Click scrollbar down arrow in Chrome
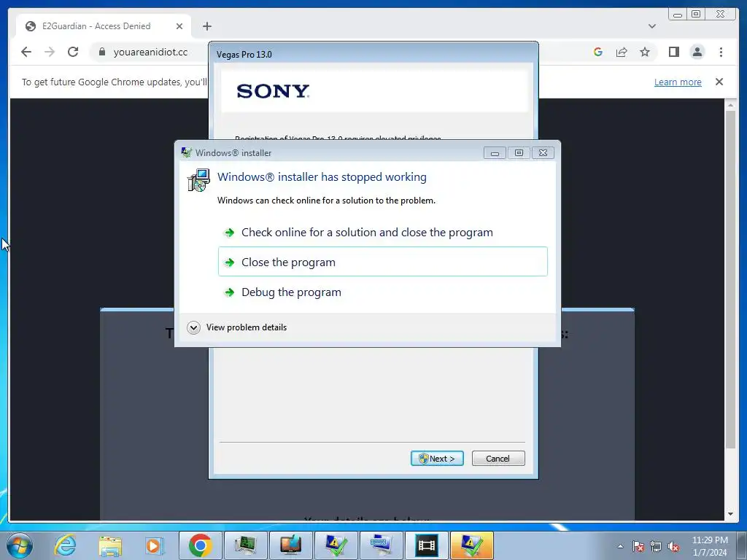This screenshot has height=560, width=747. pos(730,514)
